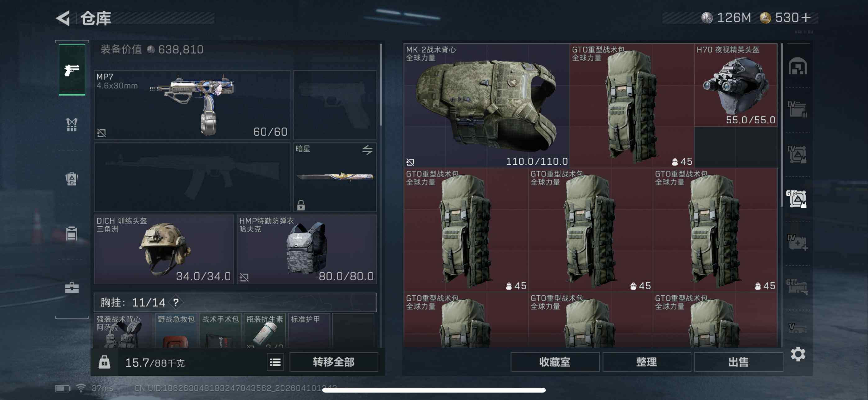
Task: Open the medical briefcase sidebar category
Action: 72,287
